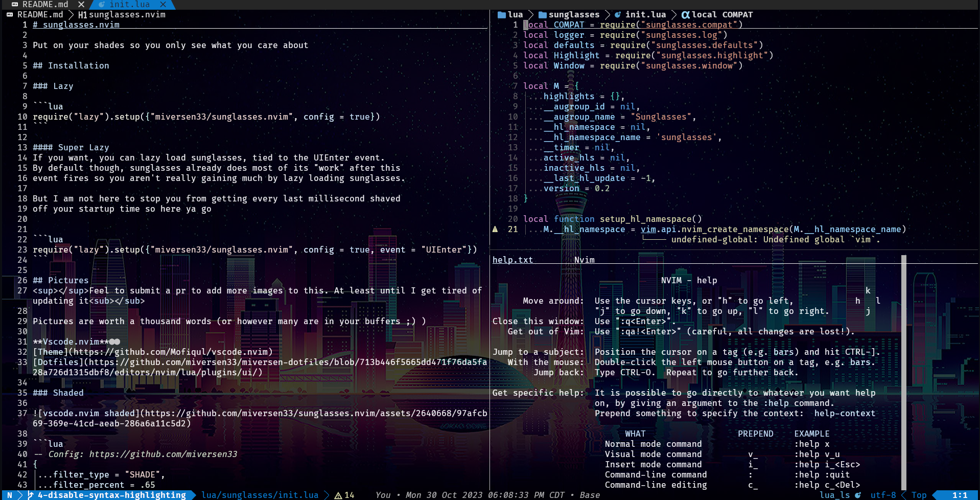Click lua/sunglasses/init.lua path in statusline
980x500 pixels.
[x=260, y=495]
